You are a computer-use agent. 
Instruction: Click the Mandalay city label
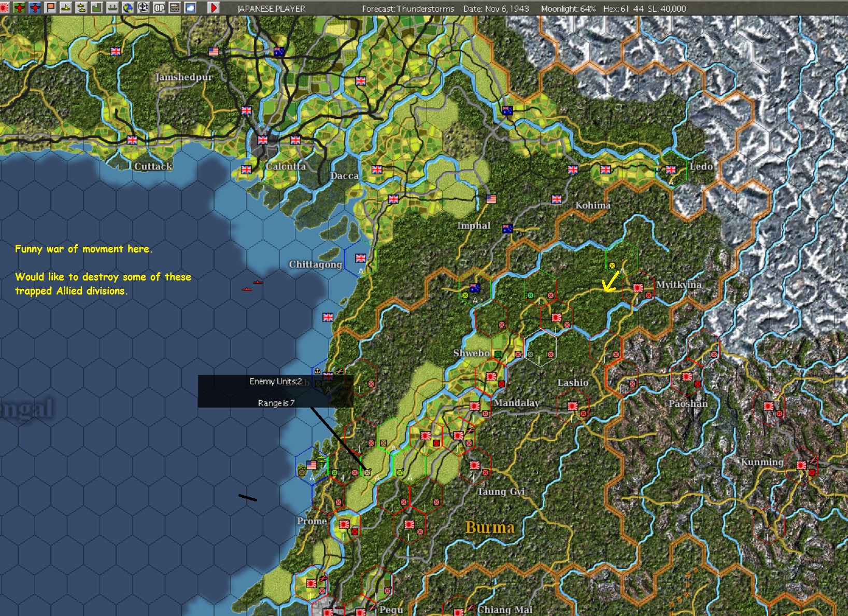(x=516, y=403)
